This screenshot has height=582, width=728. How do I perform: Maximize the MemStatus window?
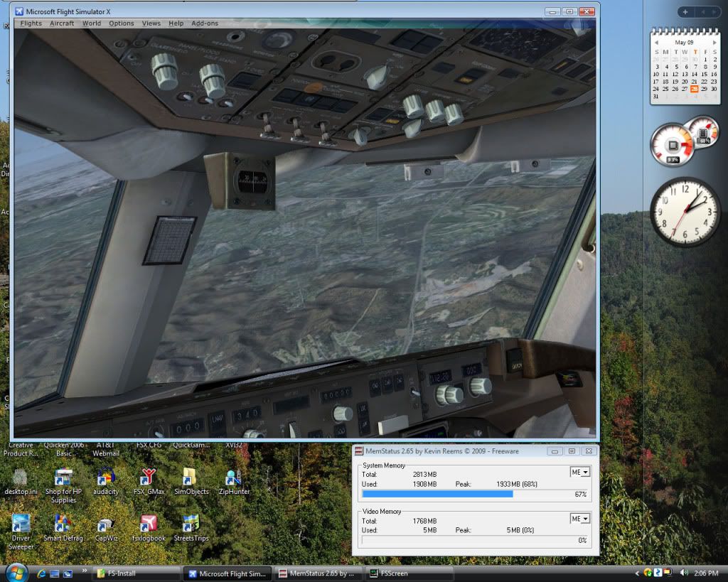pos(572,451)
